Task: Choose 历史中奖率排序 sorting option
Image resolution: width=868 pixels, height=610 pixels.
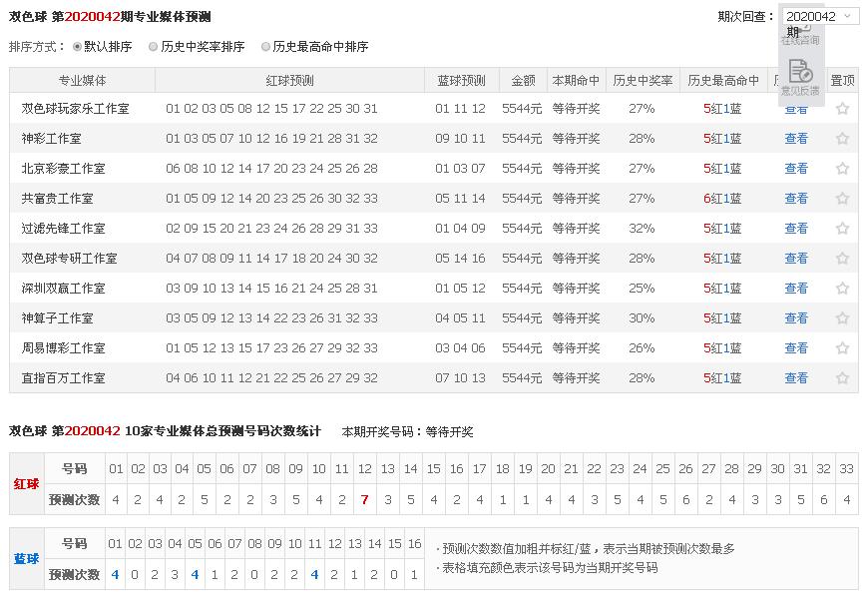Action: [153, 47]
